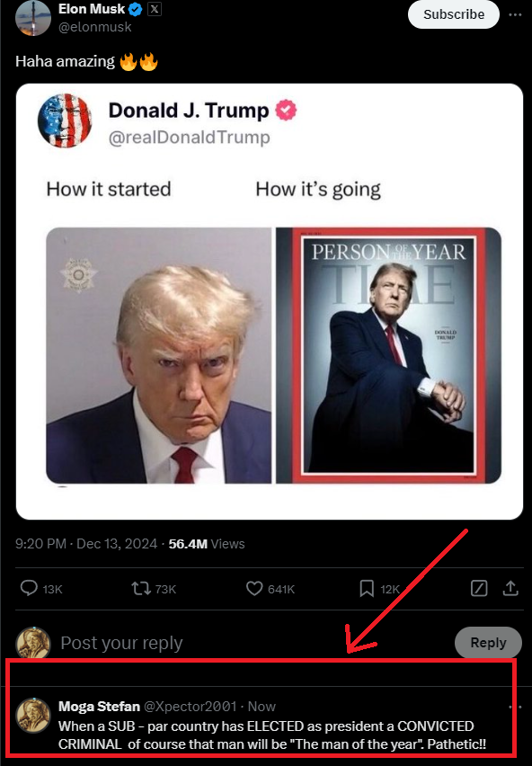Click Moga Stefan's avatar in the reply
The image size is (532, 766).
pyautogui.click(x=33, y=716)
